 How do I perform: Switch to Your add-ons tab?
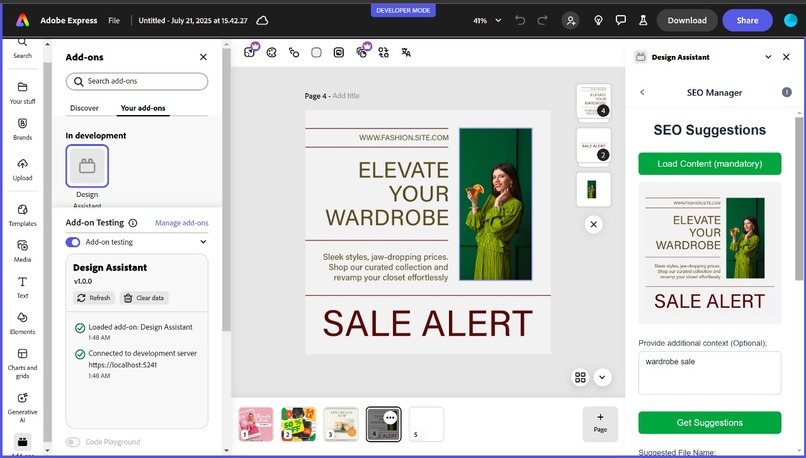(143, 108)
